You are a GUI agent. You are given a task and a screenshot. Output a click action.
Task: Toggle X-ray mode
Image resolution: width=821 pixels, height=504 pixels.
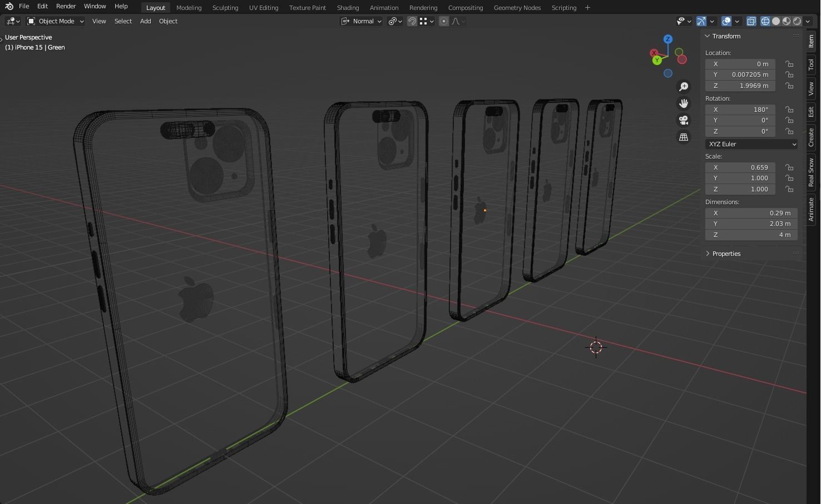pos(751,21)
